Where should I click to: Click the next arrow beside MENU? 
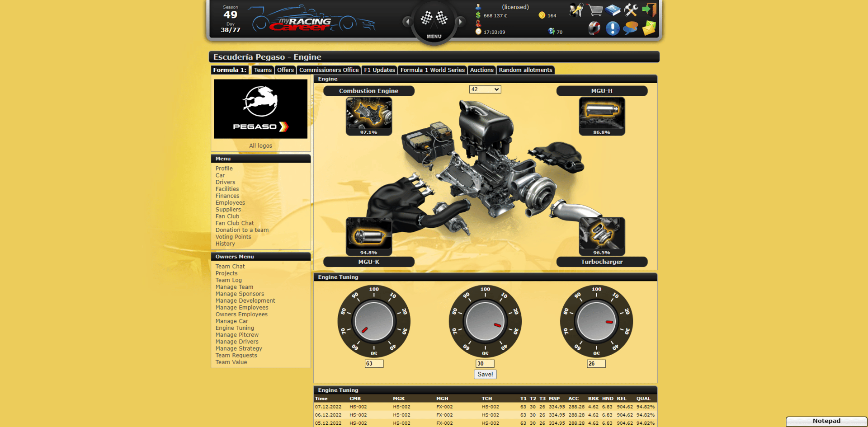tap(460, 21)
